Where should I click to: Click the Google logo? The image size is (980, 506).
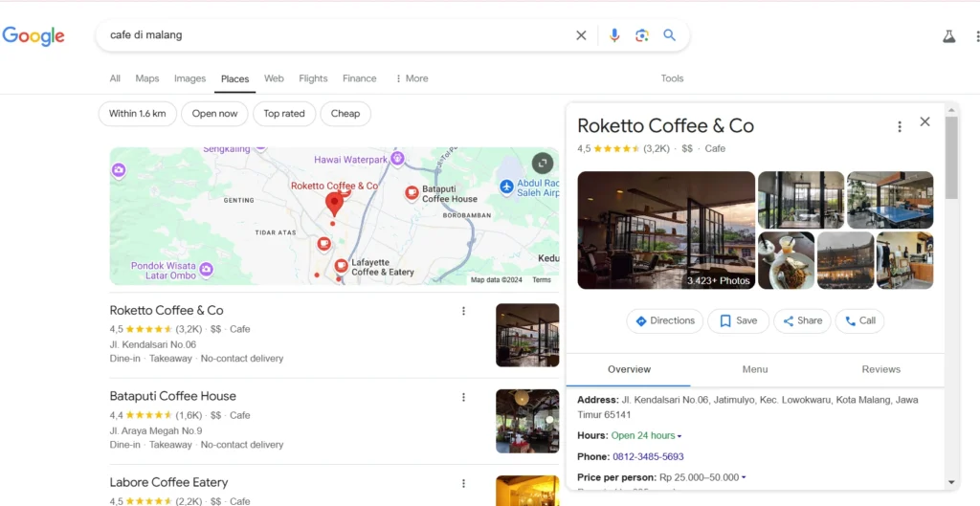pyautogui.click(x=33, y=35)
